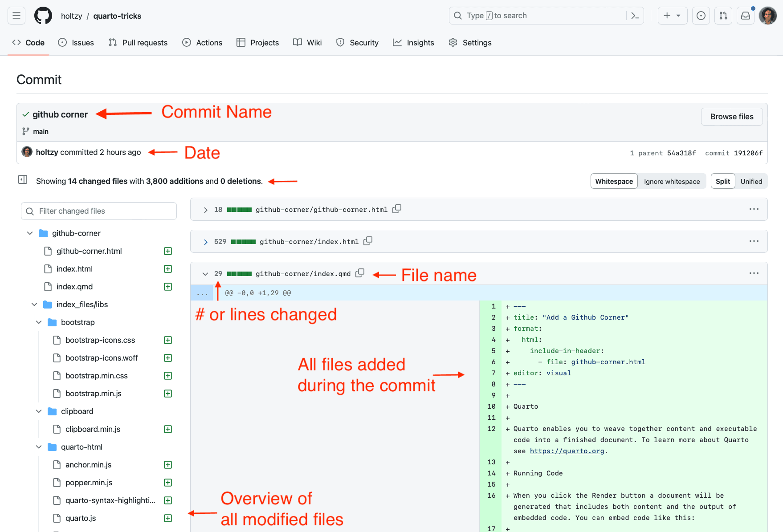Switch to the Issues tab
The height and width of the screenshot is (532, 783).
click(x=76, y=43)
